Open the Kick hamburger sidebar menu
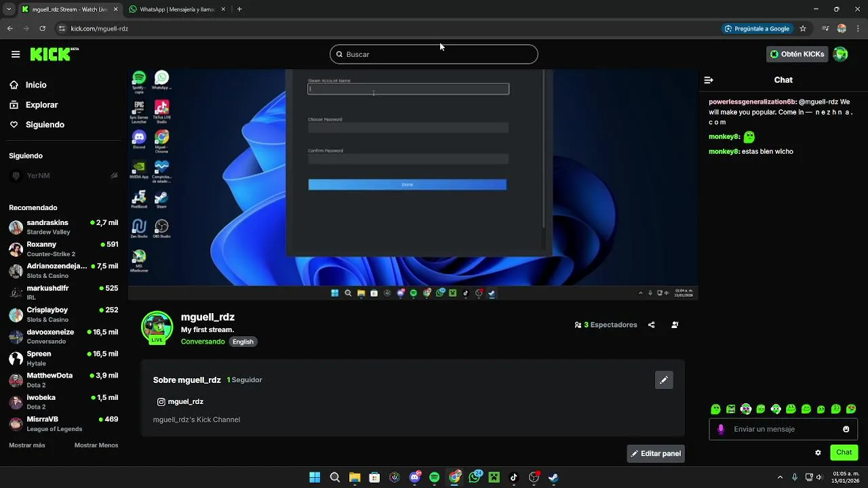 coord(16,54)
